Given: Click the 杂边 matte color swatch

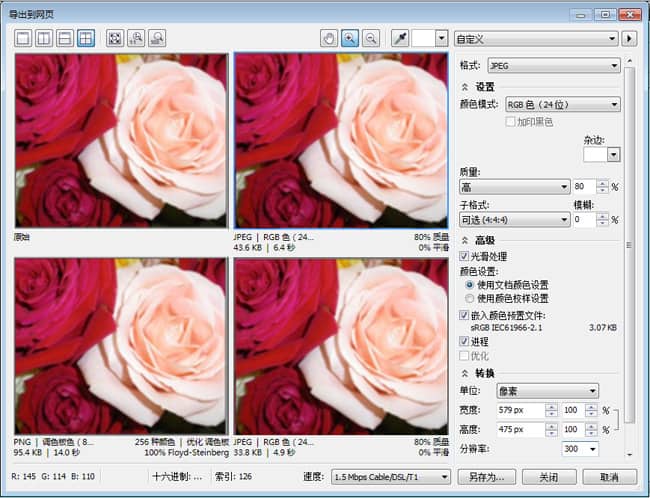Looking at the screenshot, I should [x=595, y=155].
